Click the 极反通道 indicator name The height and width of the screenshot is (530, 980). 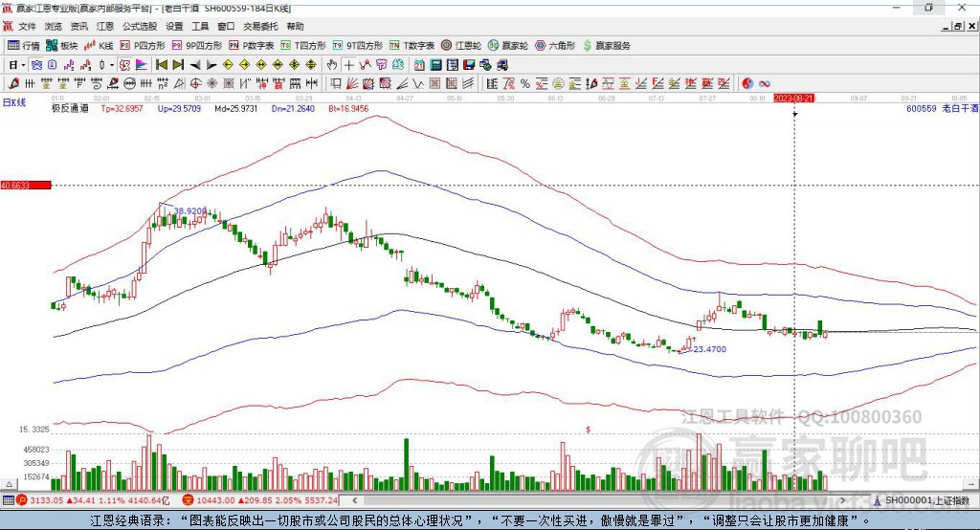click(x=70, y=109)
